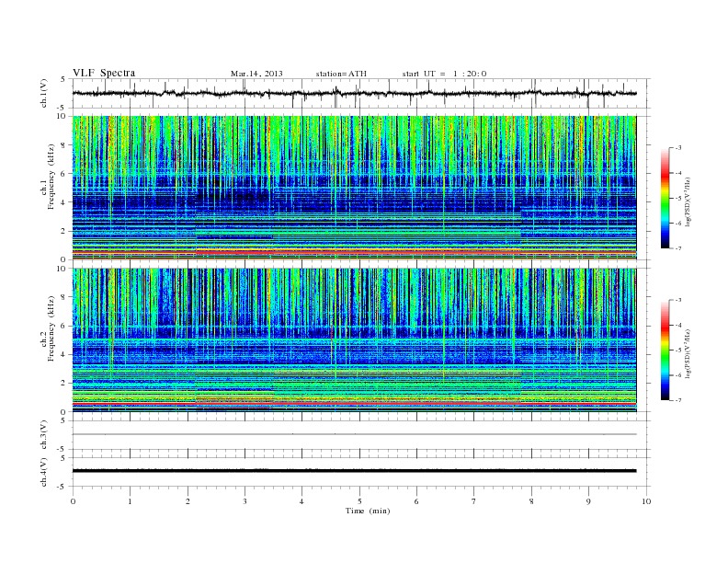Click the ch.1 spectrogram color scale bar

click(x=665, y=199)
